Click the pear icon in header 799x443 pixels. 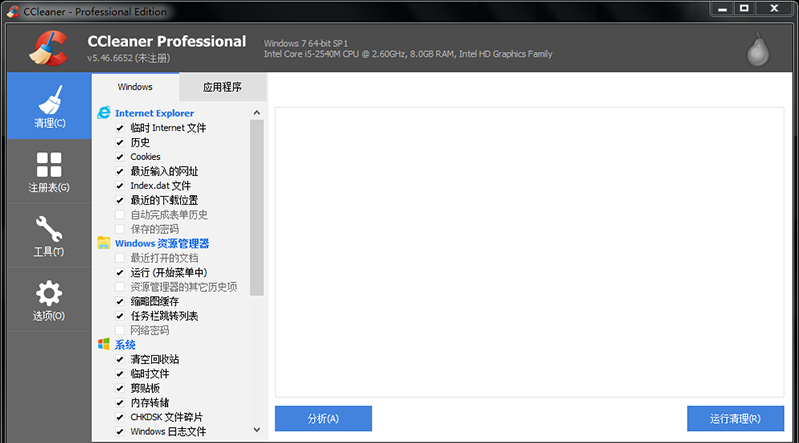click(x=758, y=50)
